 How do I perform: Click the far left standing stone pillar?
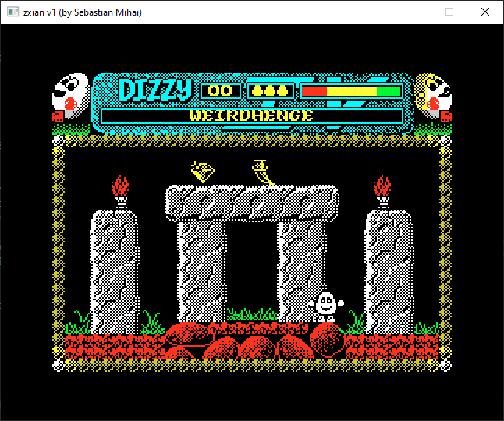point(115,272)
